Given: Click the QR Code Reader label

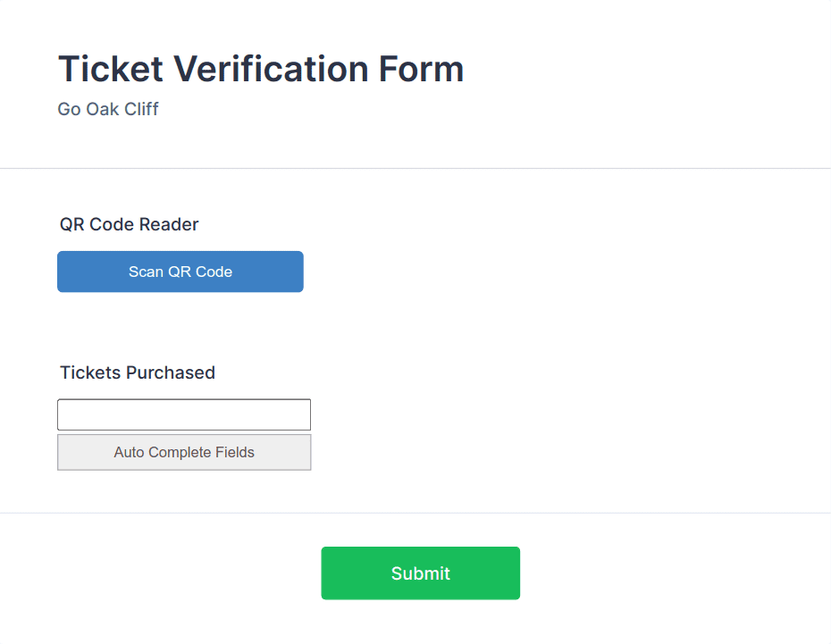Looking at the screenshot, I should click(128, 224).
